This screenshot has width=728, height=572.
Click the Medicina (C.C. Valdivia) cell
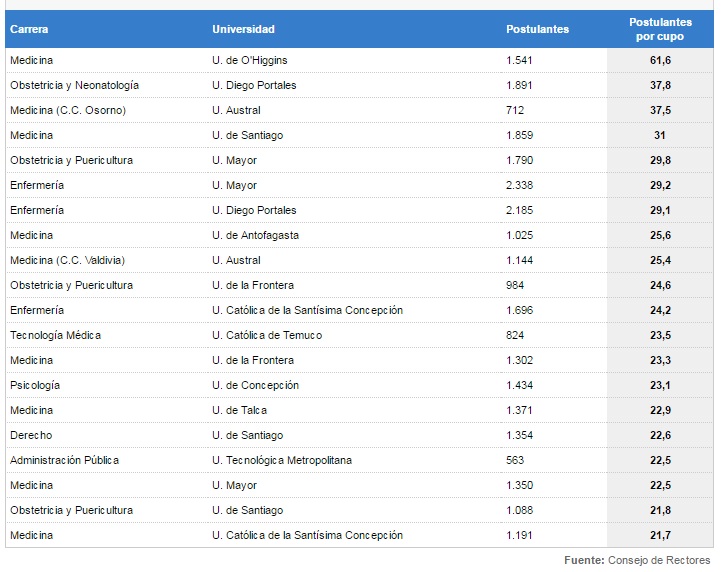coord(67,260)
